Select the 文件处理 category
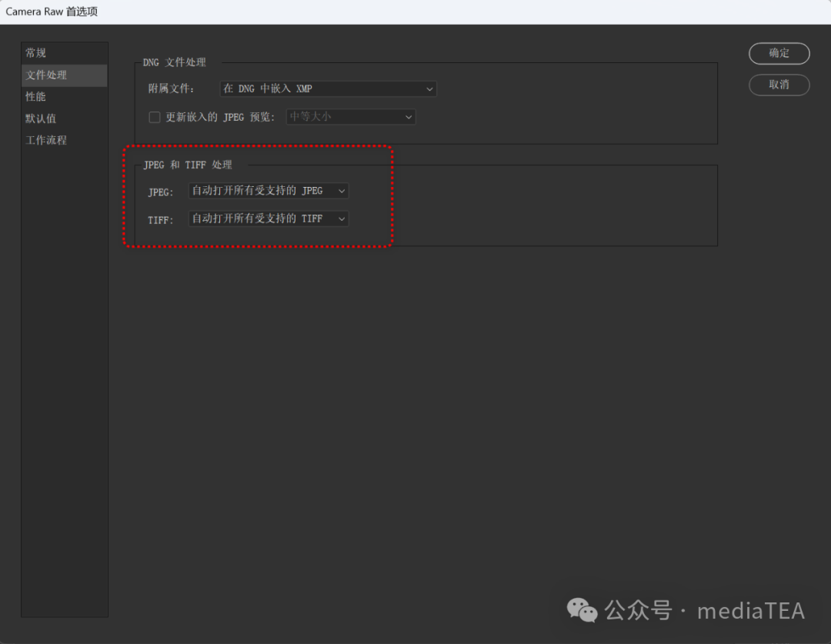831x644 pixels. 64,75
